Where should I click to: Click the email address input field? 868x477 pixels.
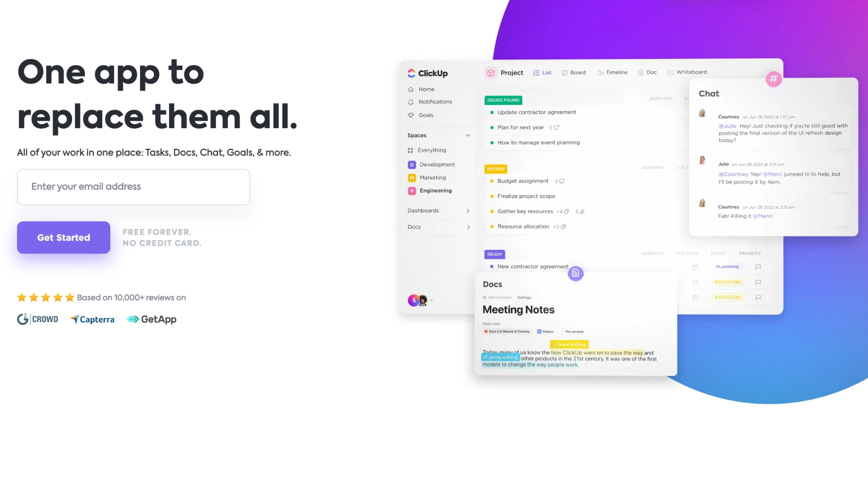133,186
